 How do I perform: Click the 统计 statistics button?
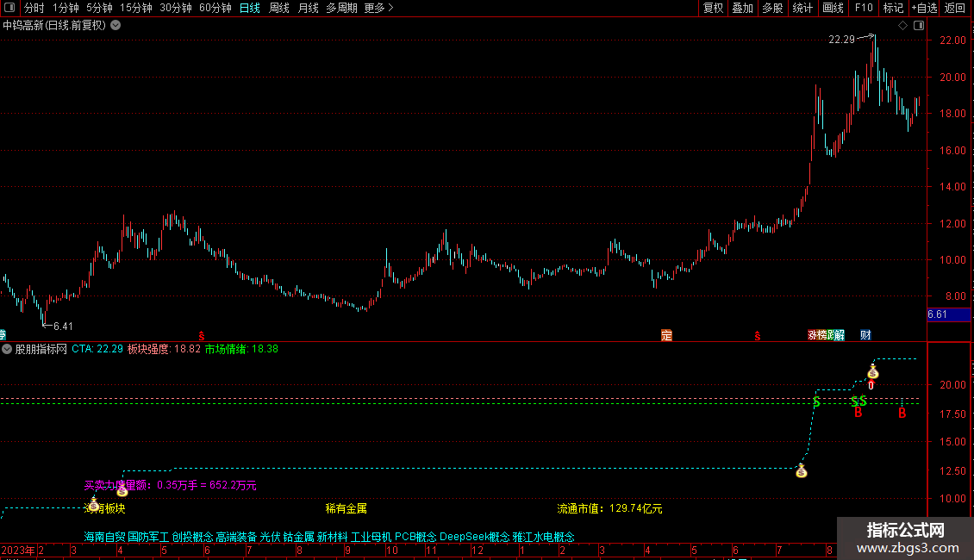click(x=802, y=8)
